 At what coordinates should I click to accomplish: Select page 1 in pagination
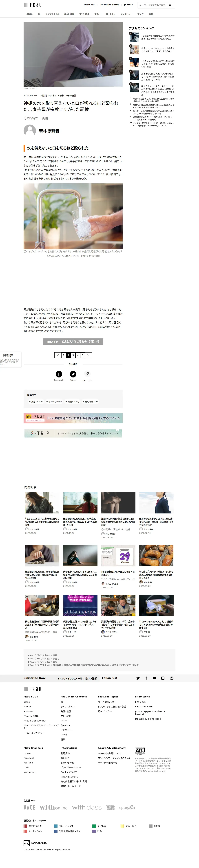[63, 355]
